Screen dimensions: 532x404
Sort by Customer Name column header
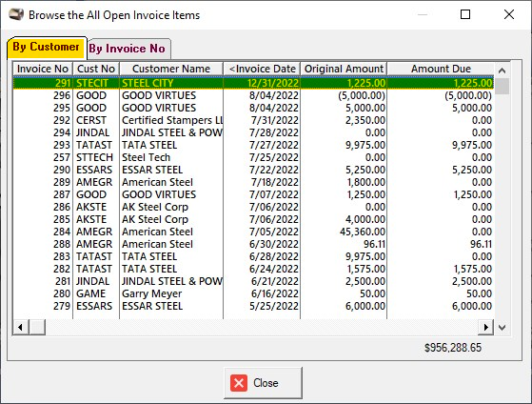click(x=171, y=69)
